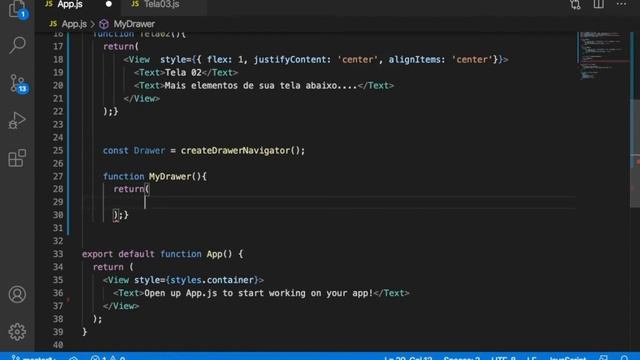Click the LF end-of-line indicator
This screenshot has height=360, width=640.
[531, 358]
